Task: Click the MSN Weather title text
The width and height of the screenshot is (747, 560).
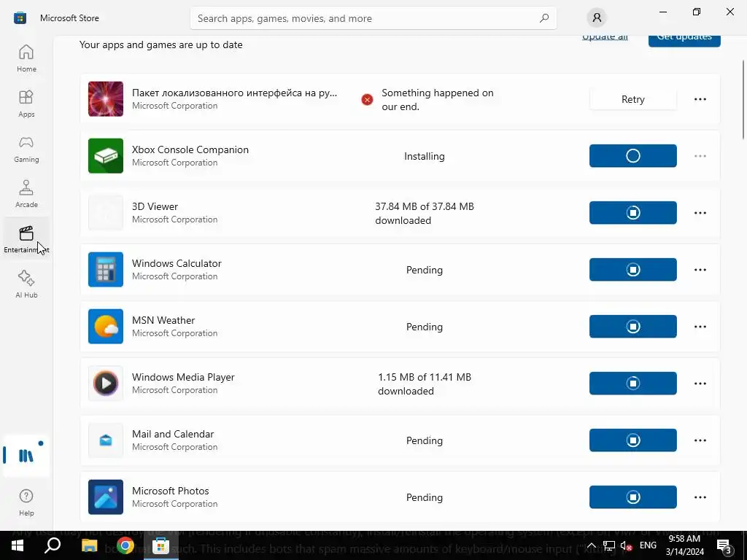Action: [163, 321]
